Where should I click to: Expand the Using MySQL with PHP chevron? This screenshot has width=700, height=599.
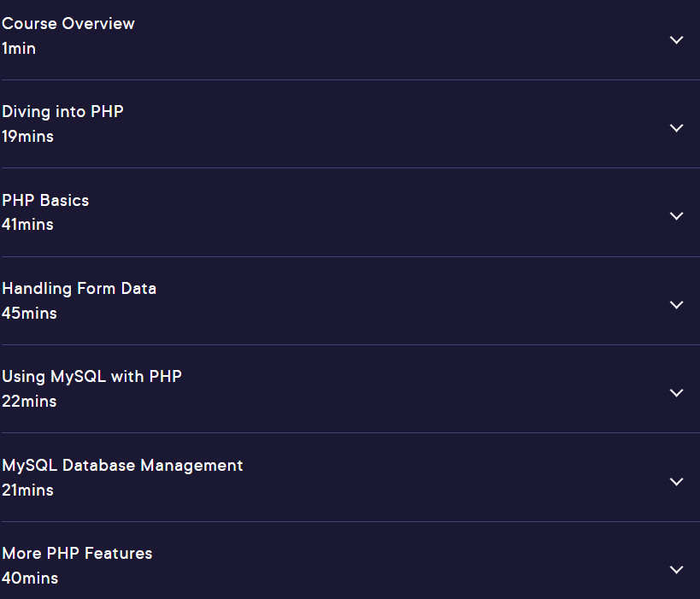676,393
